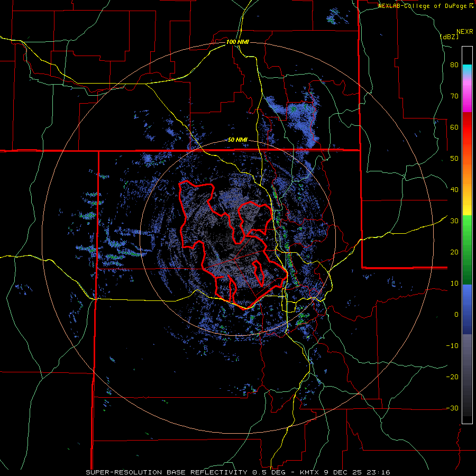Click the dBZ units label
The width and height of the screenshot is (476, 476).
pyautogui.click(x=450, y=36)
